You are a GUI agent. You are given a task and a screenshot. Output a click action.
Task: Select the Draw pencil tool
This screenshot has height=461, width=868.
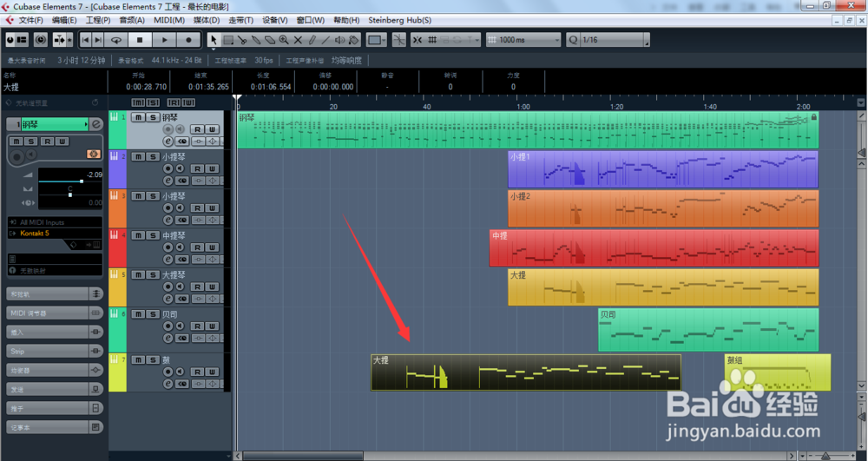coord(312,40)
